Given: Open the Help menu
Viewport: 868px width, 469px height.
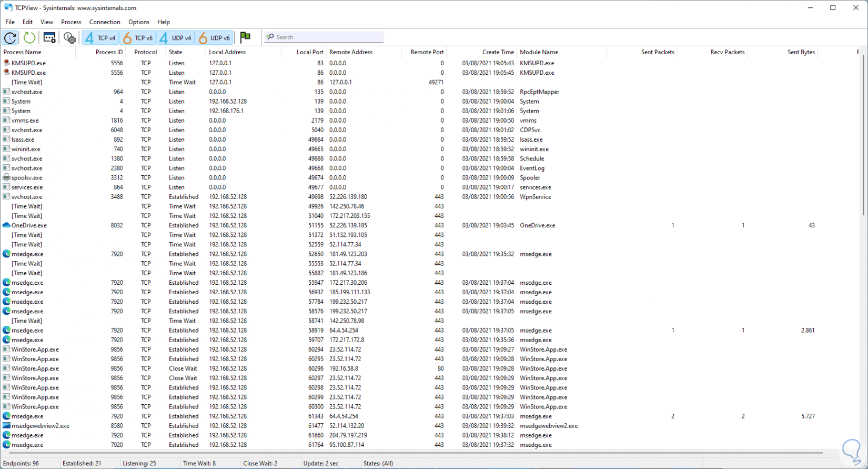Looking at the screenshot, I should click(x=164, y=22).
